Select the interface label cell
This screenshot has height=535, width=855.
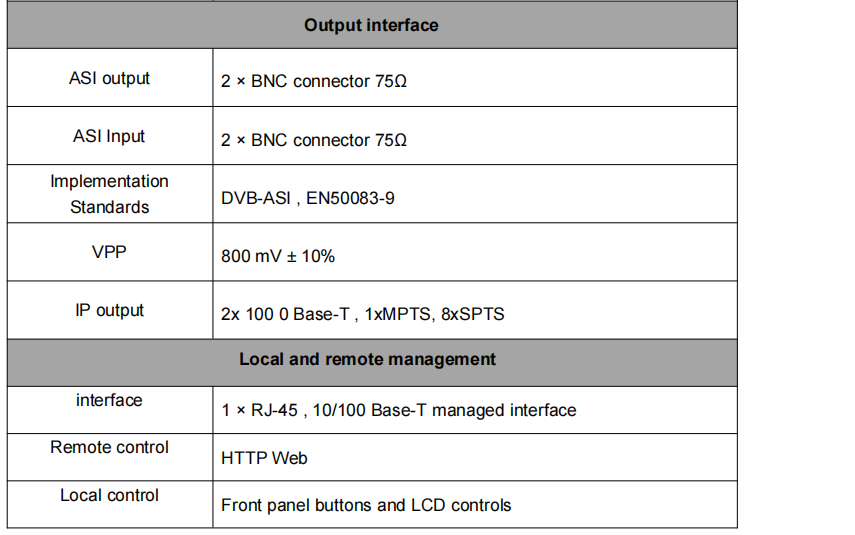click(x=109, y=410)
